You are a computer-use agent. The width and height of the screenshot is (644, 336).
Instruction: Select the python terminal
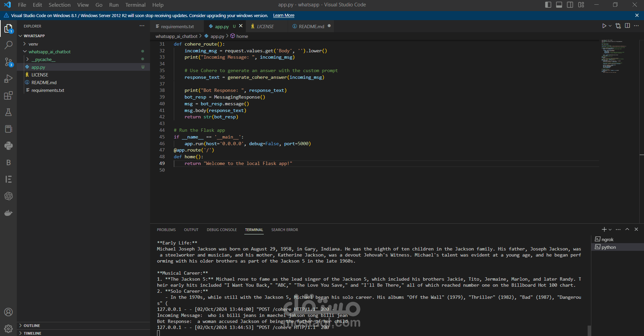[x=617, y=247]
